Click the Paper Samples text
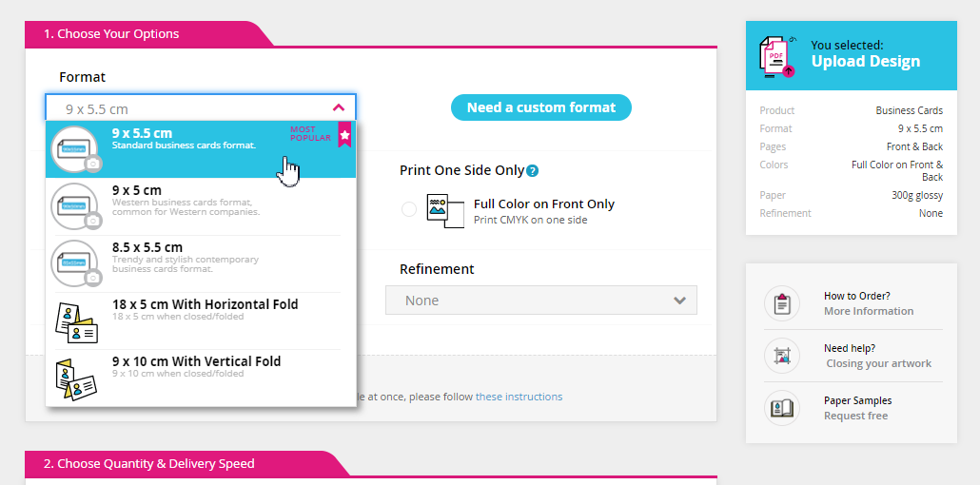Viewport: 980px width, 485px height. 858,400
